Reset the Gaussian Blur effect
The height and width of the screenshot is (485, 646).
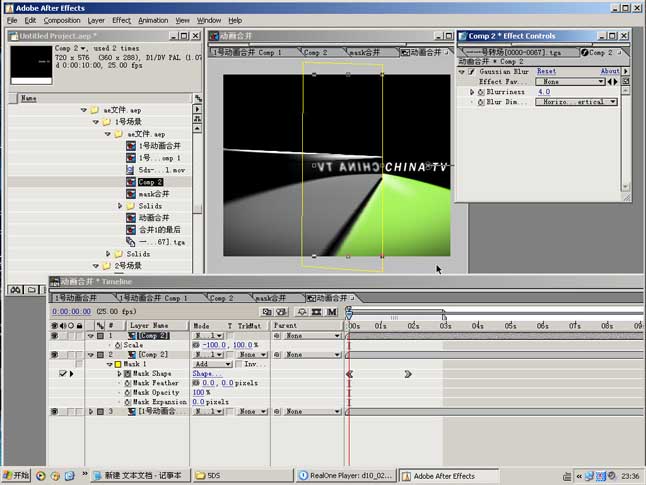[x=546, y=71]
